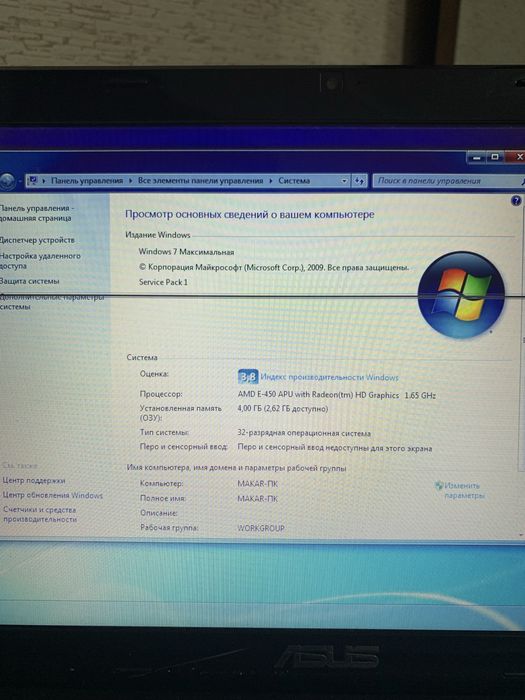Open Диспетчер устройств

tap(37, 240)
